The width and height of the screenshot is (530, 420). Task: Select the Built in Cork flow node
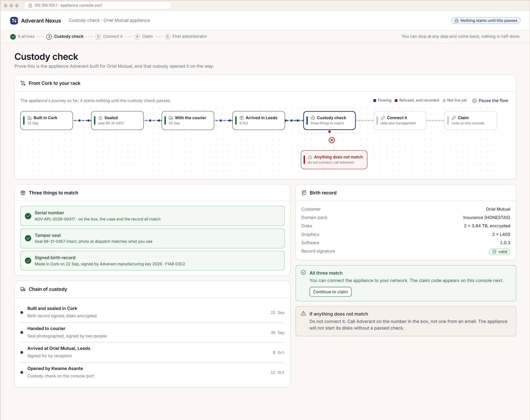coord(47,120)
